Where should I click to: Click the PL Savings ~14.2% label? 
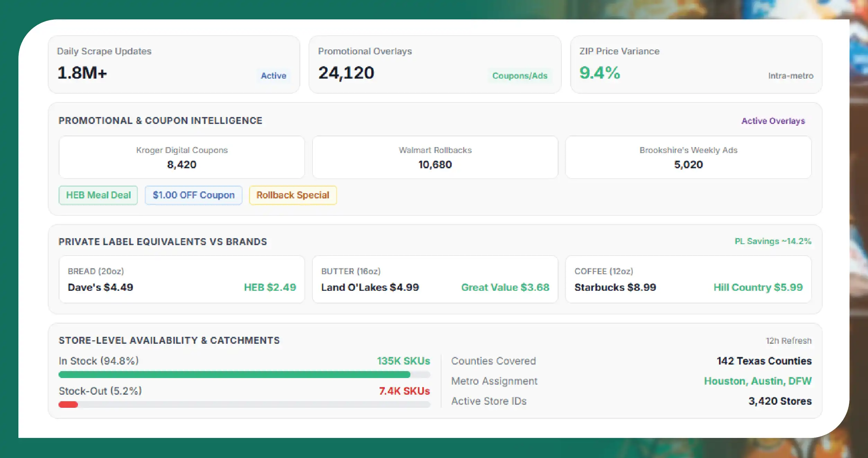tap(773, 241)
